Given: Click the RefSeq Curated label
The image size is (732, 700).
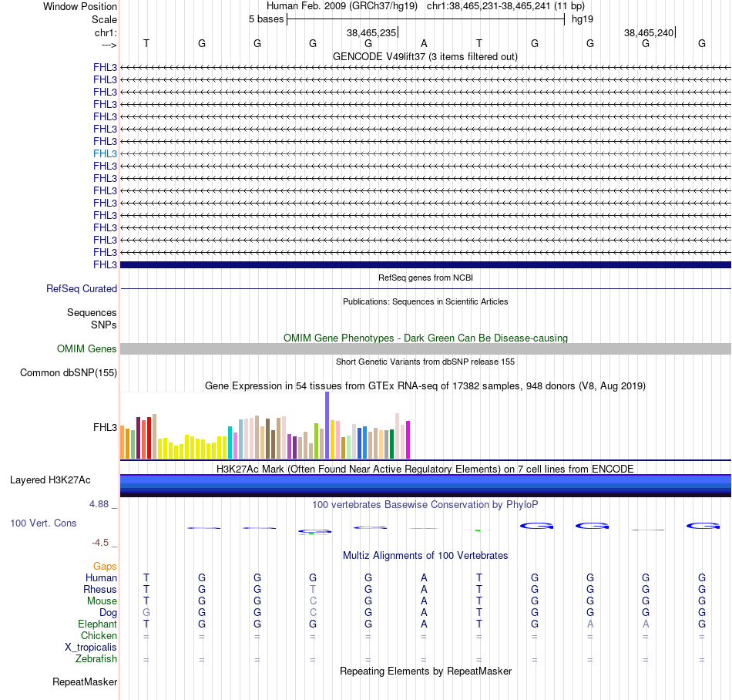Looking at the screenshot, I should click(82, 288).
